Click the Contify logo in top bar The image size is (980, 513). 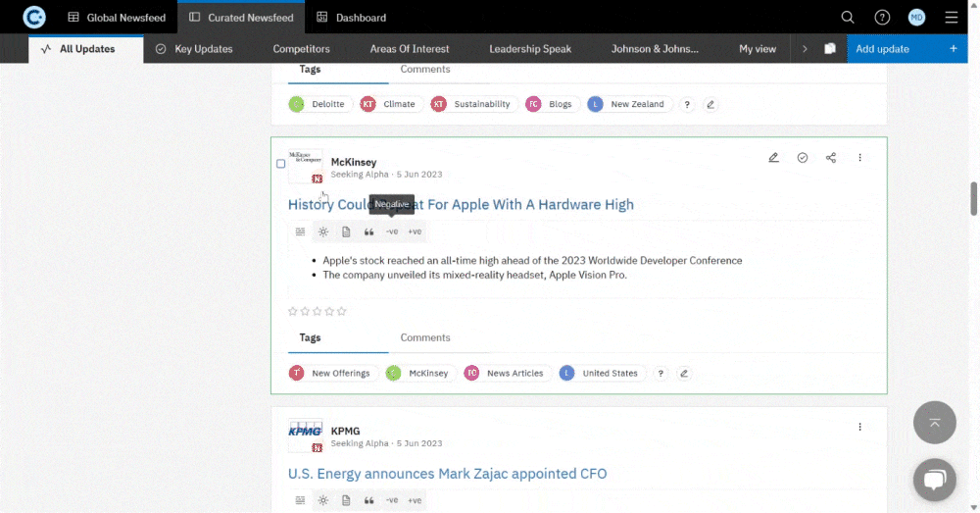(34, 17)
